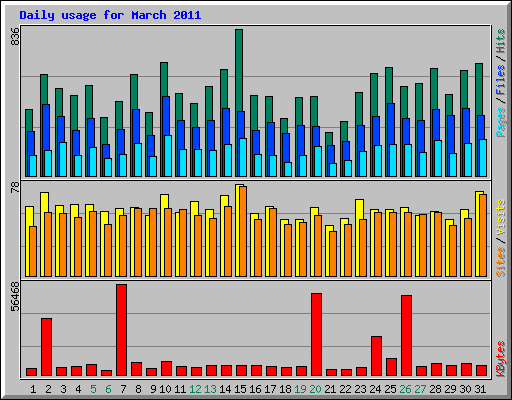This screenshot has height=400, width=512.
Task: Click the yellow "Visits" legend label
Action: (x=501, y=218)
